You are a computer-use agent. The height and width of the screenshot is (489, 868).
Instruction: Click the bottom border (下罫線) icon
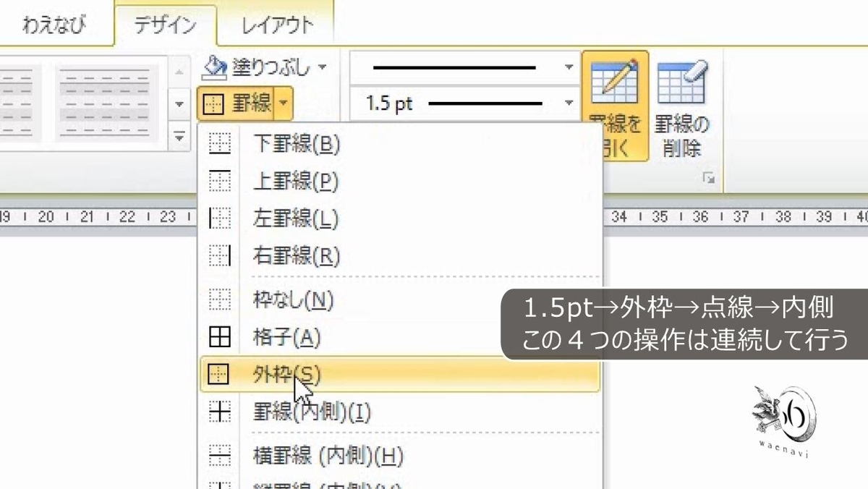pos(219,144)
